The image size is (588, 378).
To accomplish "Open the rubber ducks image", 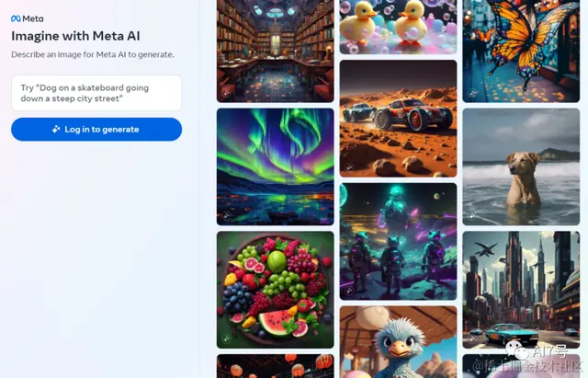I will point(398,27).
